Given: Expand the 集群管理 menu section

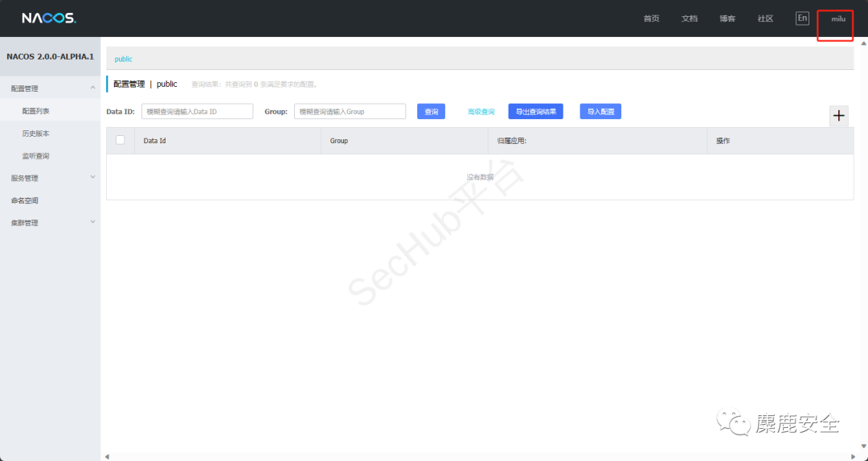Looking at the screenshot, I should pos(92,223).
